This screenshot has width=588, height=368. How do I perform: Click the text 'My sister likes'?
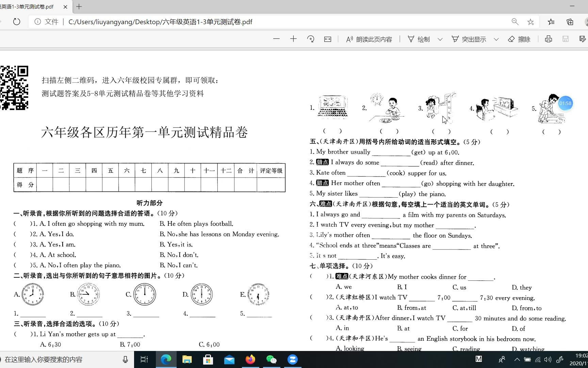pos(337,194)
